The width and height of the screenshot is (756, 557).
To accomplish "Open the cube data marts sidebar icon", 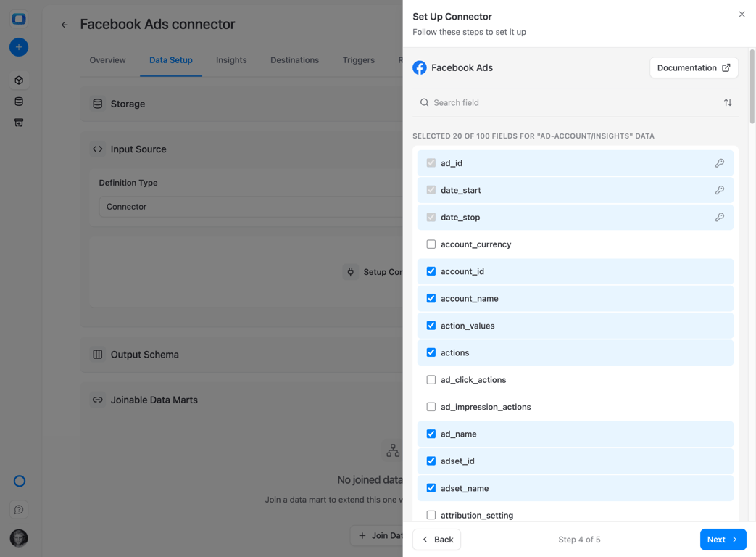I will (19, 80).
